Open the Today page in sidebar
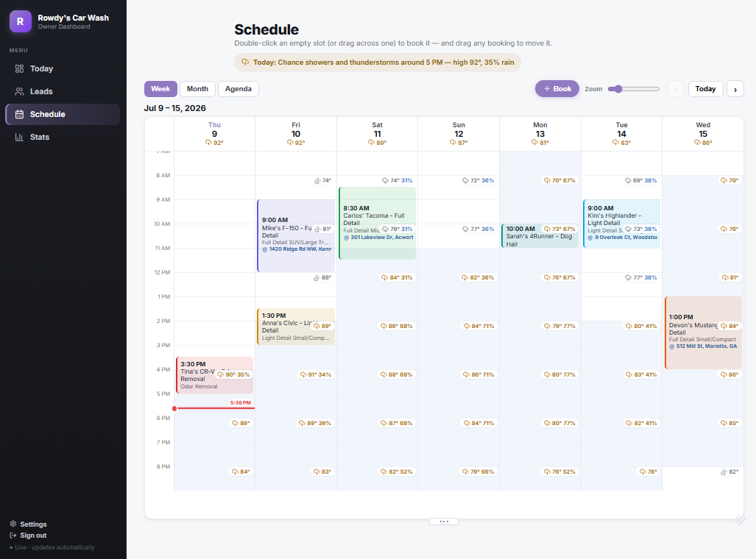This screenshot has width=756, height=559. [x=63, y=69]
